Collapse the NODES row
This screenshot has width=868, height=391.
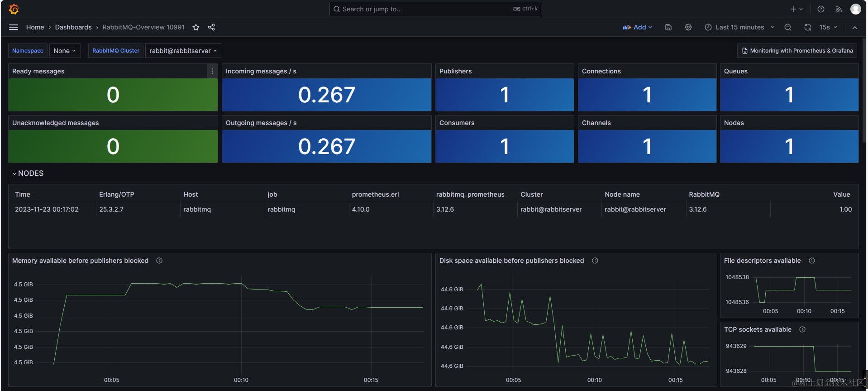click(28, 174)
